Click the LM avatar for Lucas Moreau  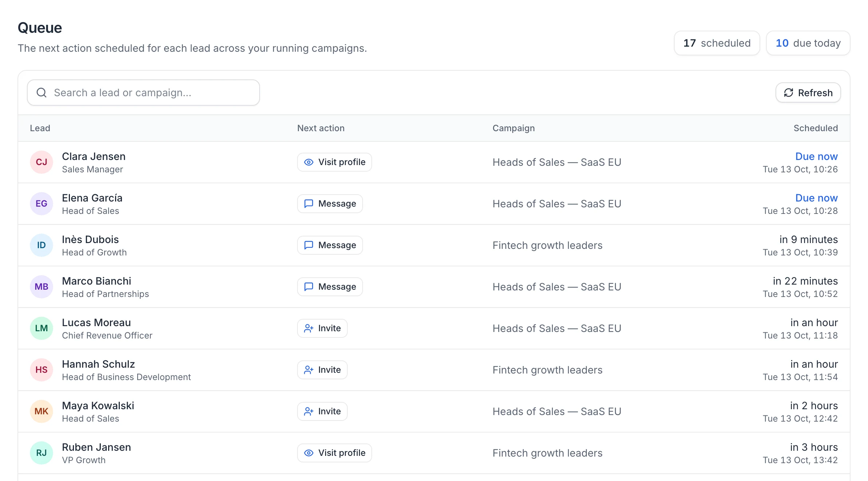pos(42,328)
